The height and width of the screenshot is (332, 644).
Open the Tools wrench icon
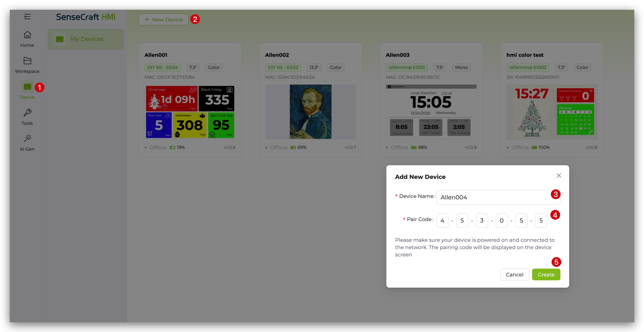click(27, 113)
